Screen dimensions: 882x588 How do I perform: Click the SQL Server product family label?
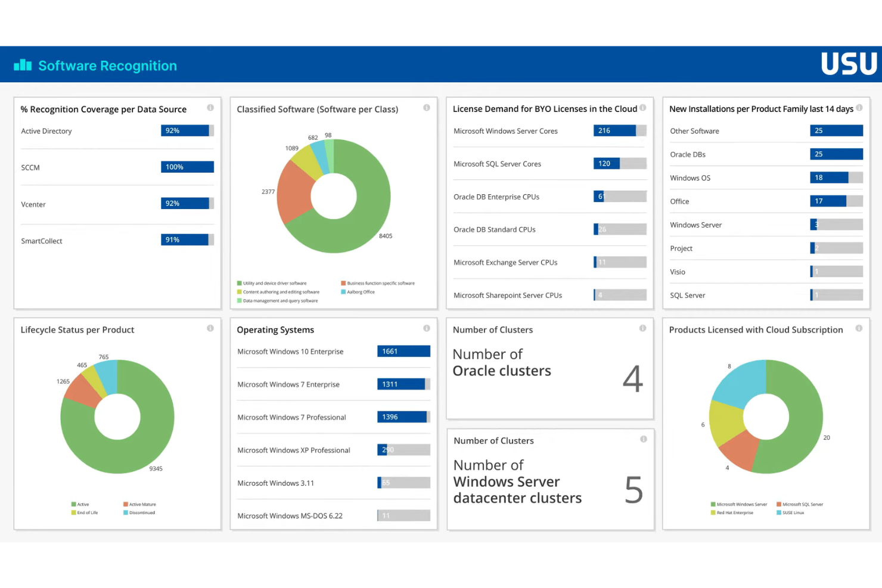coord(687,295)
